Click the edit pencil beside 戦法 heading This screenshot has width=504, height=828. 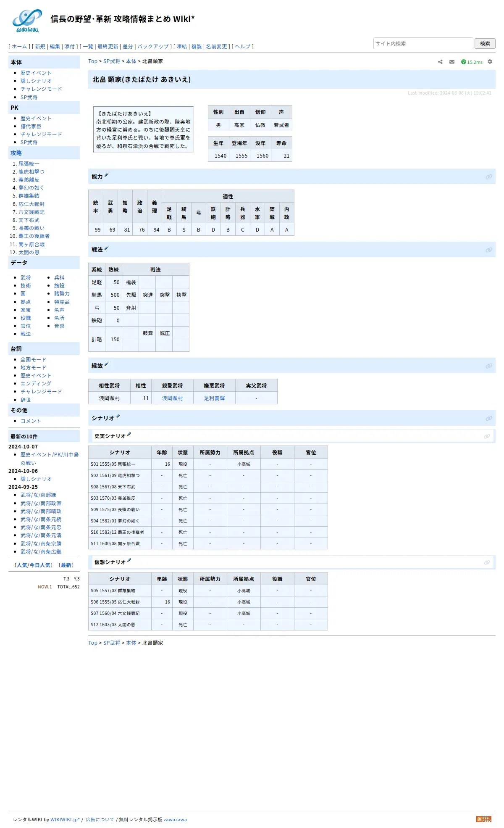(x=106, y=248)
